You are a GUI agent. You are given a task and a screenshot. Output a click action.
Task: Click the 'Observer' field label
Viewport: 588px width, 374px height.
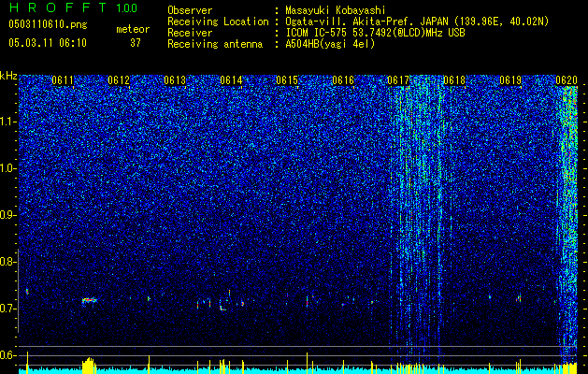(x=190, y=11)
